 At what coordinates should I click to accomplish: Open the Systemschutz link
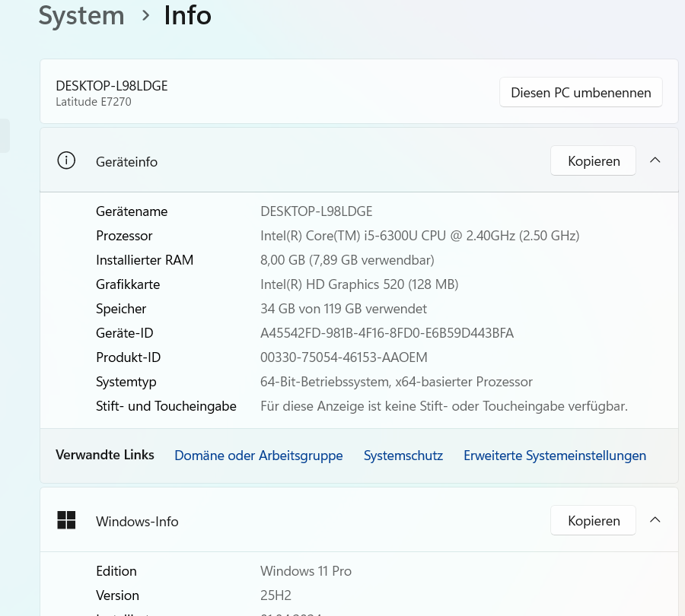[x=403, y=456]
